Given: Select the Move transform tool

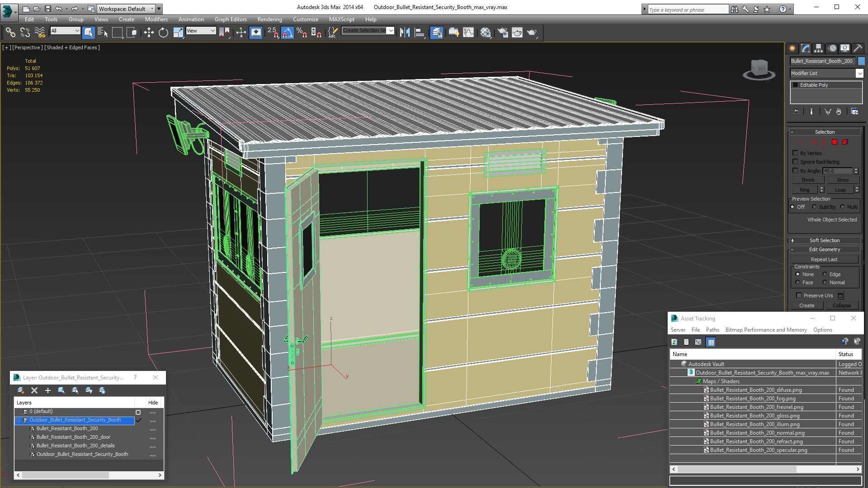Looking at the screenshot, I should (149, 33).
